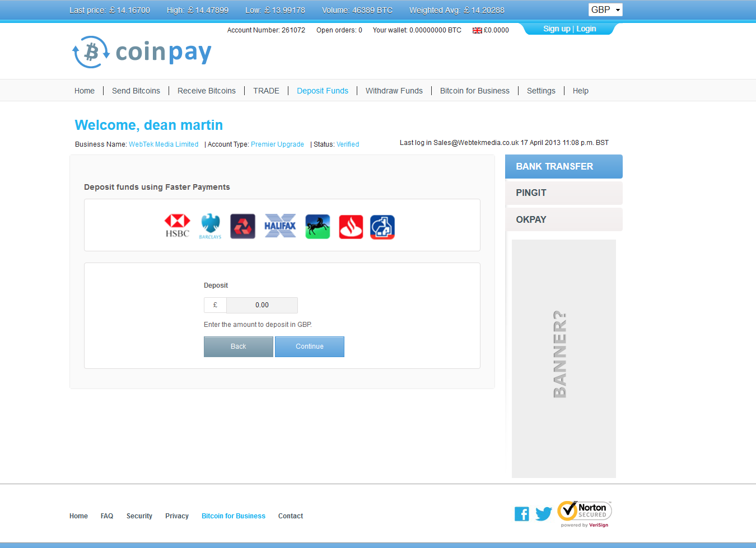This screenshot has height=548, width=756.
Task: Click the Login link
Action: tap(586, 29)
